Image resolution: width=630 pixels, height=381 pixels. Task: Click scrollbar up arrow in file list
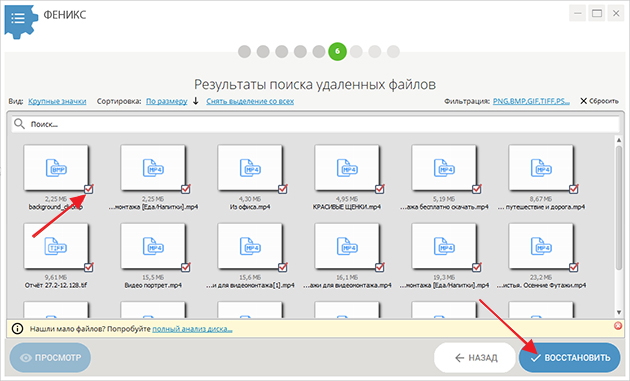(x=619, y=140)
